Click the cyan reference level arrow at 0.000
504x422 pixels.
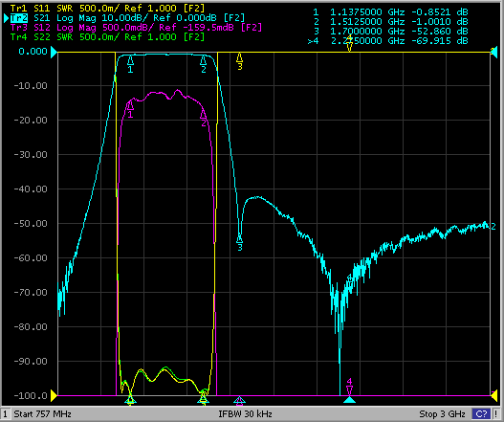point(54,52)
